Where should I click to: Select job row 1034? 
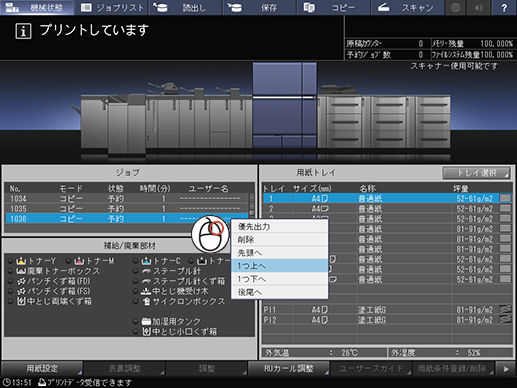pos(127,199)
